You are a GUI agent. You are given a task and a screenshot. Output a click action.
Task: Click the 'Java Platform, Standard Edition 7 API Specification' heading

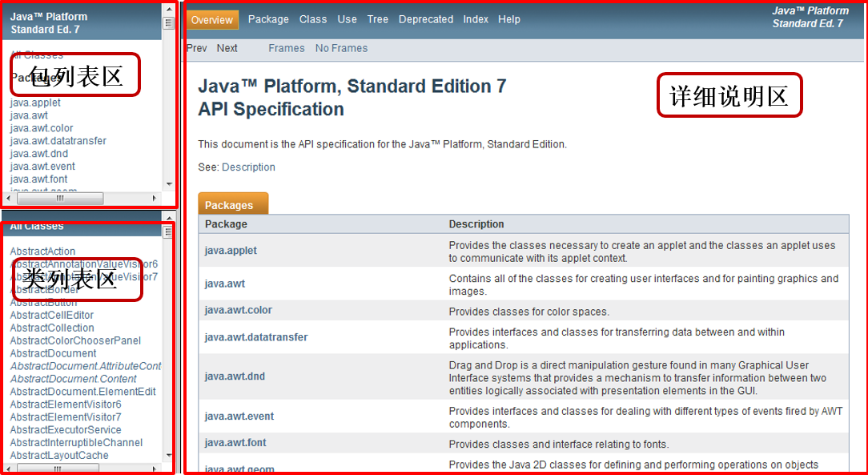352,98
